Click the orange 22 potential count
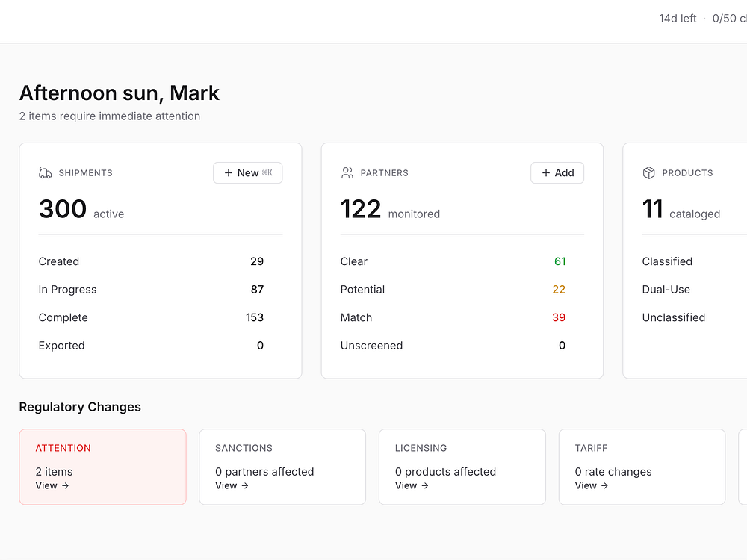747x560 pixels. [x=559, y=290]
